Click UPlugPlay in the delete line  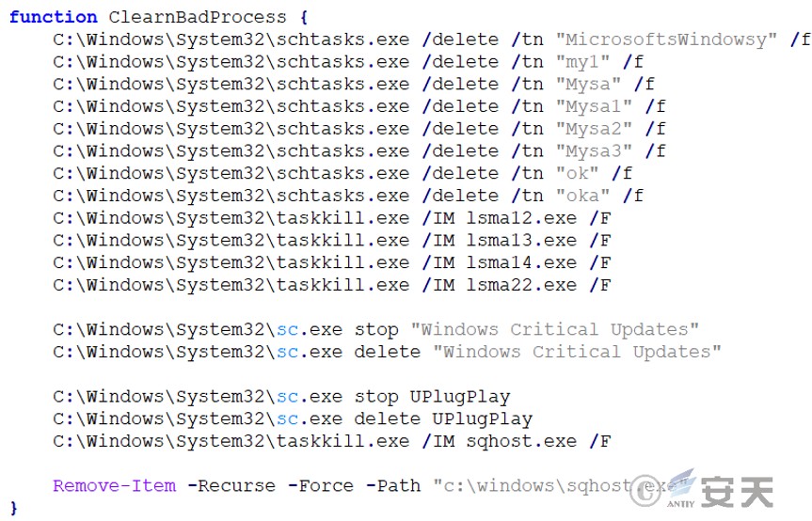pyautogui.click(x=483, y=419)
